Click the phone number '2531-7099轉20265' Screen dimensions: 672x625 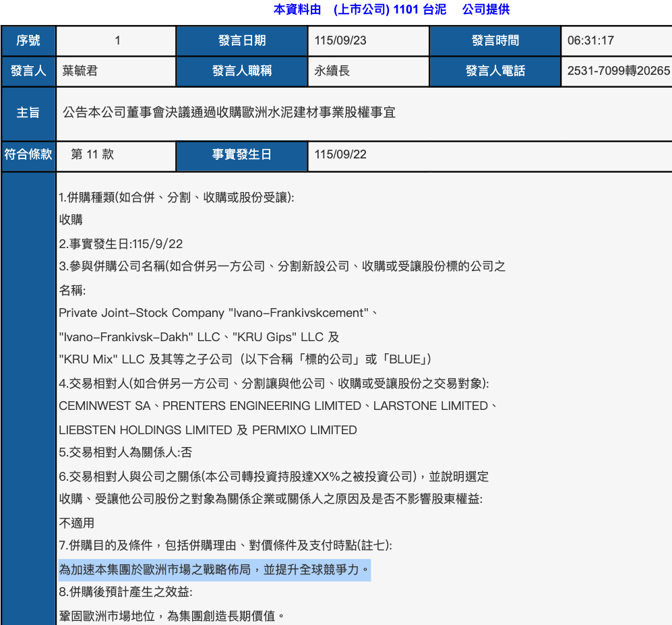619,71
